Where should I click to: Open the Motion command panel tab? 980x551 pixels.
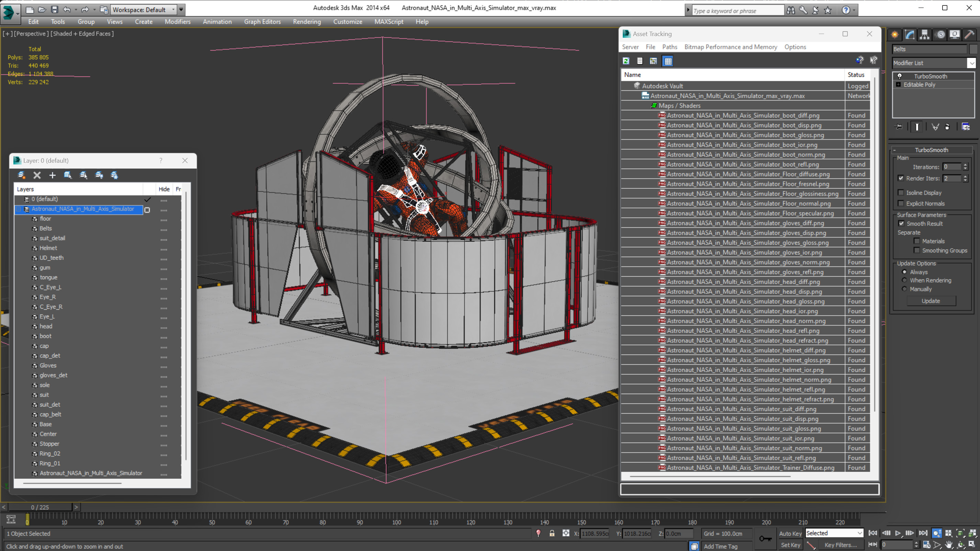point(940,35)
